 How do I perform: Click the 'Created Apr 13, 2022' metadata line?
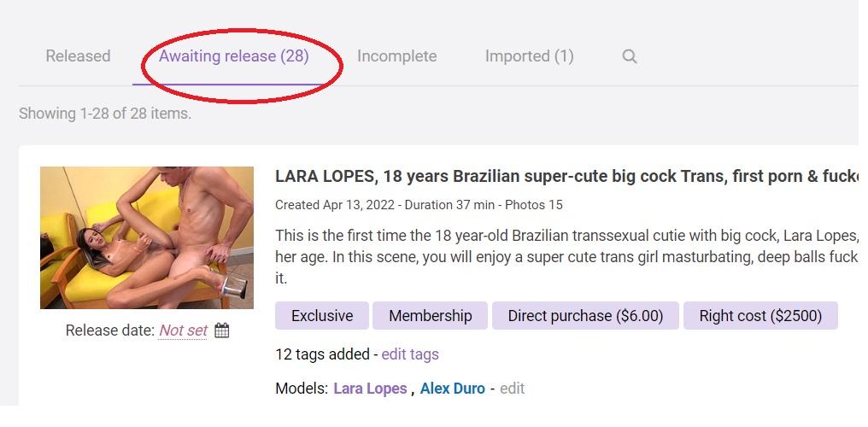419,205
